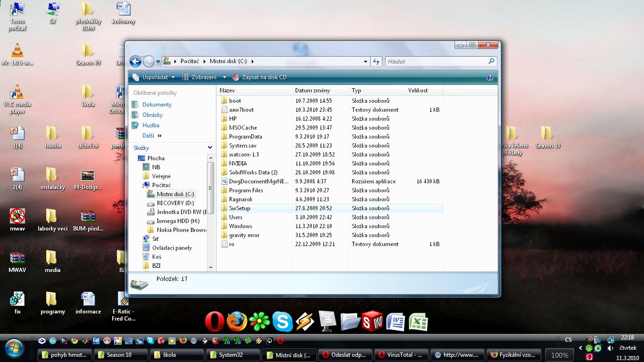Click the Back navigation arrow
This screenshot has width=644, height=362.
pyautogui.click(x=135, y=61)
